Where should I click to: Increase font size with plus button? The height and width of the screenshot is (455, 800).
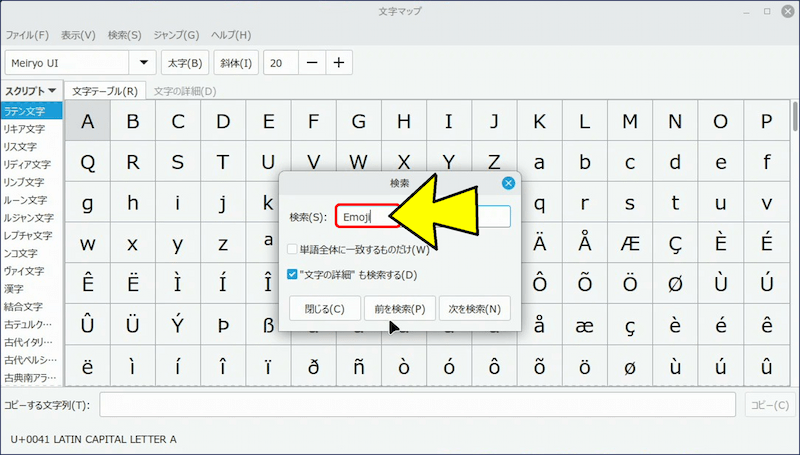point(339,63)
